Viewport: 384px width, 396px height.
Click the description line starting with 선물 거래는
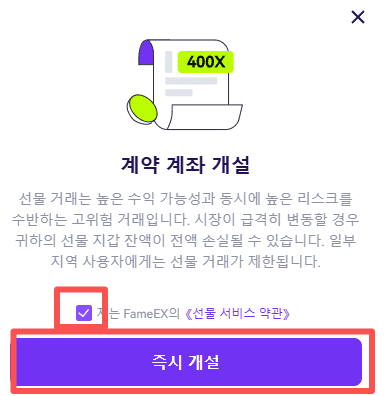click(x=185, y=199)
